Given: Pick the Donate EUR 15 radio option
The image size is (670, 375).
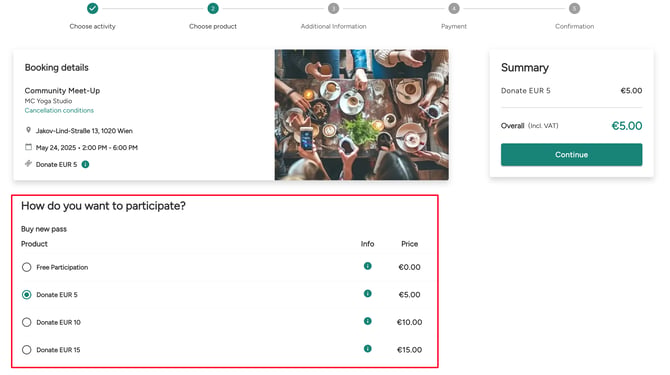Looking at the screenshot, I should pos(26,350).
